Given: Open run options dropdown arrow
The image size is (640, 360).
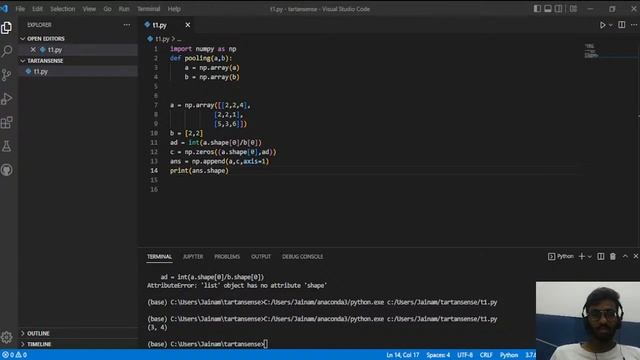Looking at the screenshot, I should pyautogui.click(x=611, y=25).
